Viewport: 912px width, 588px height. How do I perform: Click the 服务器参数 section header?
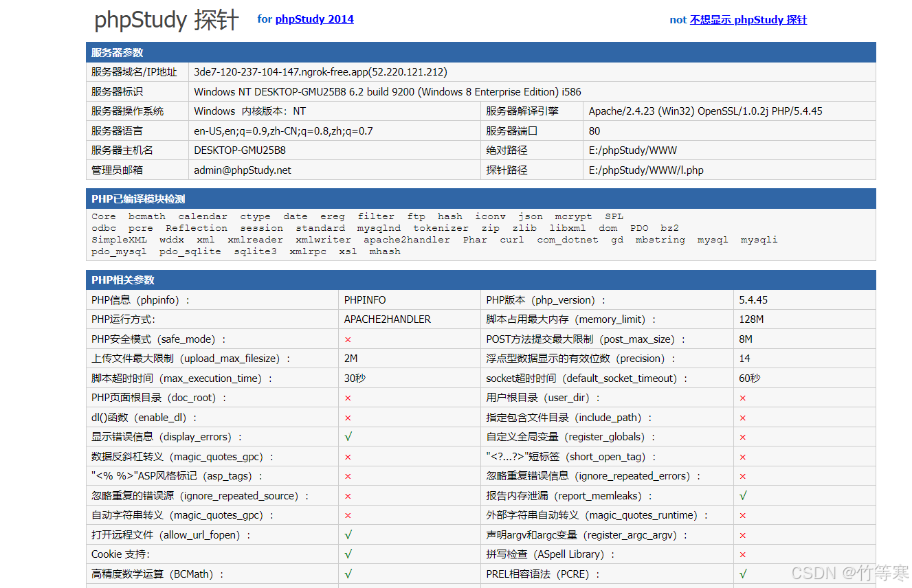[118, 53]
